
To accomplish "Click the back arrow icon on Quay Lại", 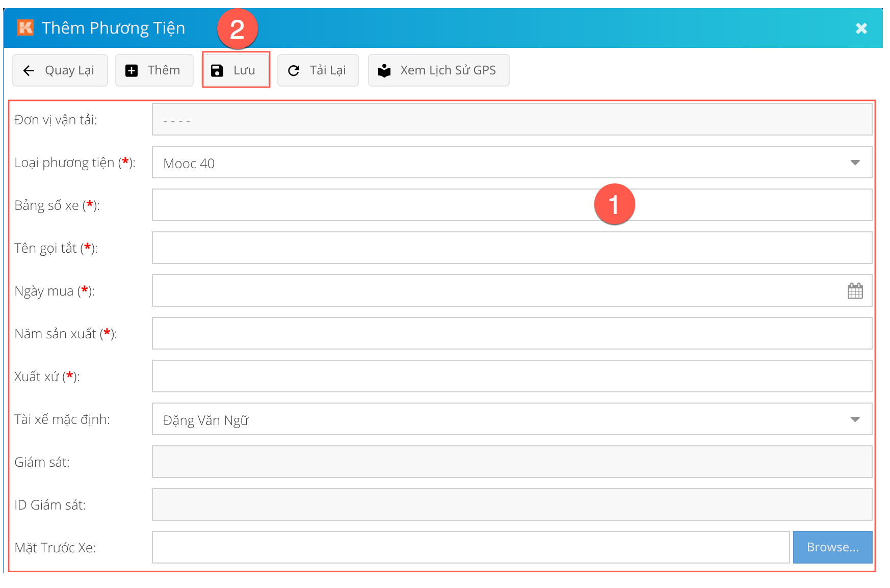I will coord(29,71).
